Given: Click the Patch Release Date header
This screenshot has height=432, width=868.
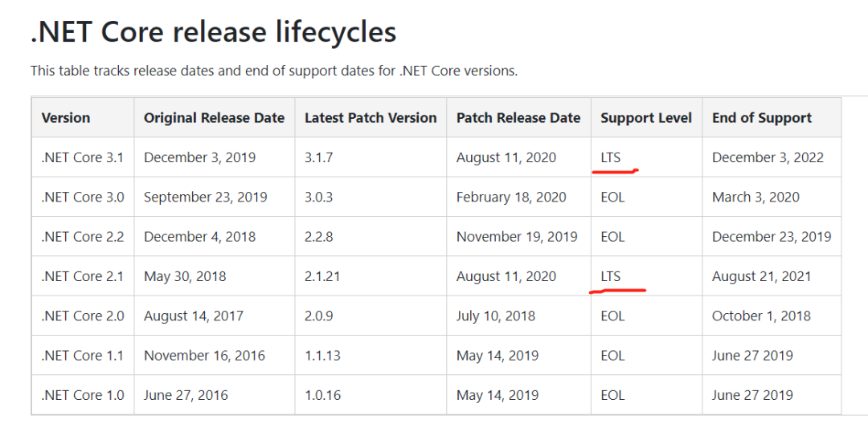Looking at the screenshot, I should pyautogui.click(x=518, y=118).
